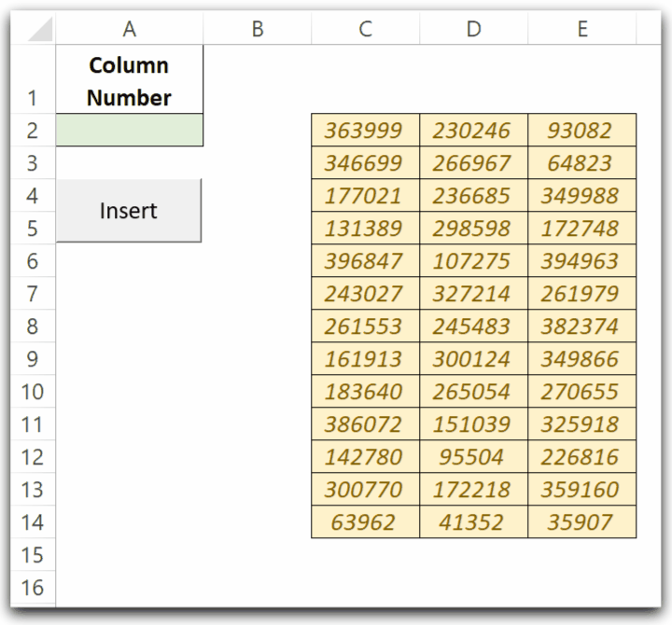This screenshot has height=625, width=672.
Task: Select row 3 header
Action: coord(33,163)
